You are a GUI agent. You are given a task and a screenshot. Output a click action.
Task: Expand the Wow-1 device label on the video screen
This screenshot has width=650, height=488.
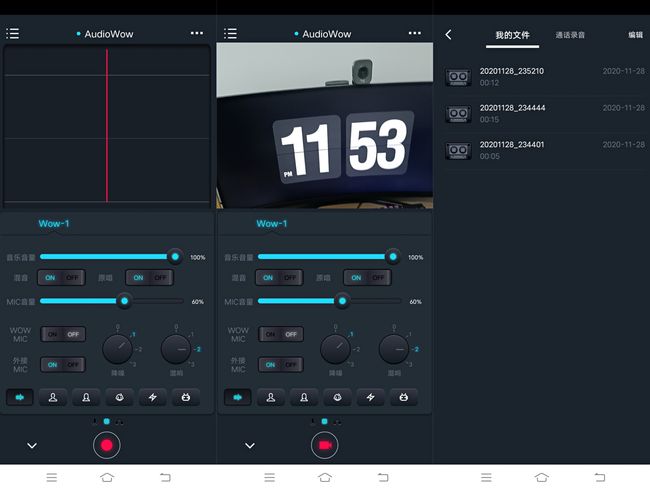(271, 223)
